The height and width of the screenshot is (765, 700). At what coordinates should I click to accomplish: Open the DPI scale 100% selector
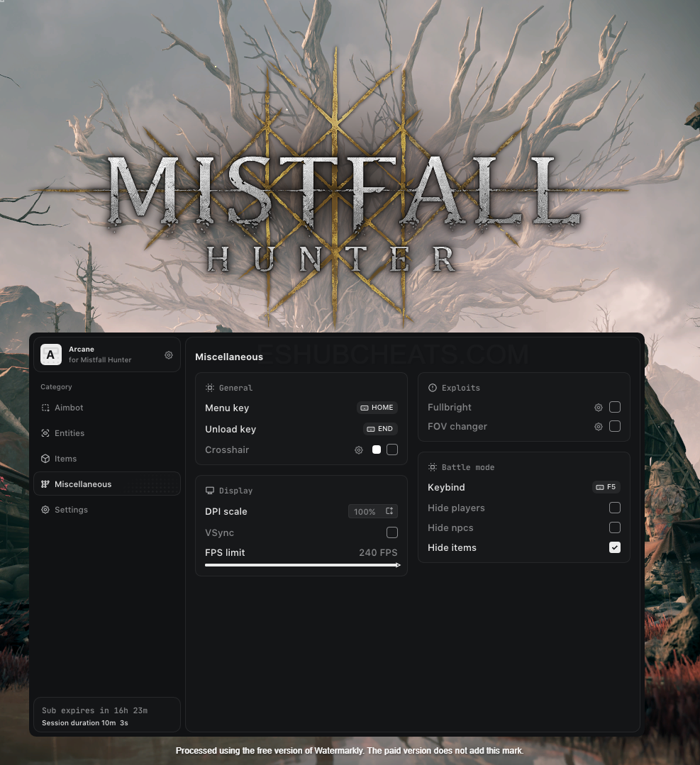(373, 511)
